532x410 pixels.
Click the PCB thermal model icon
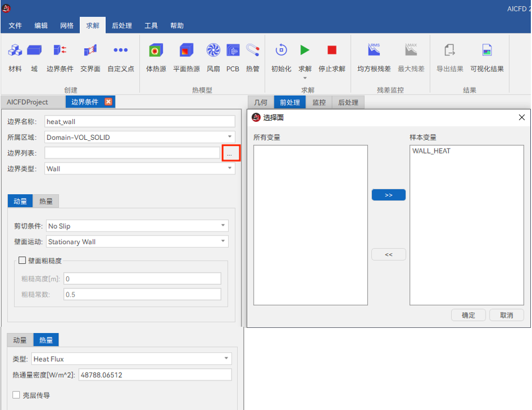click(233, 50)
